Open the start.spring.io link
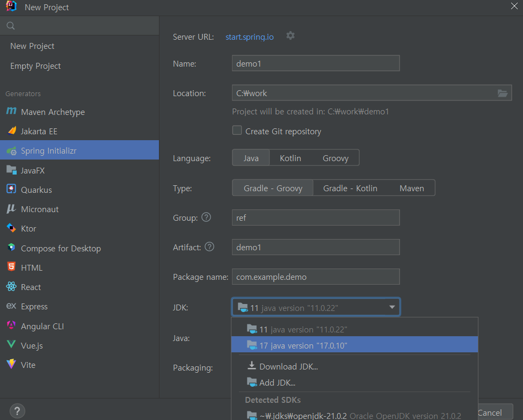 pos(250,37)
